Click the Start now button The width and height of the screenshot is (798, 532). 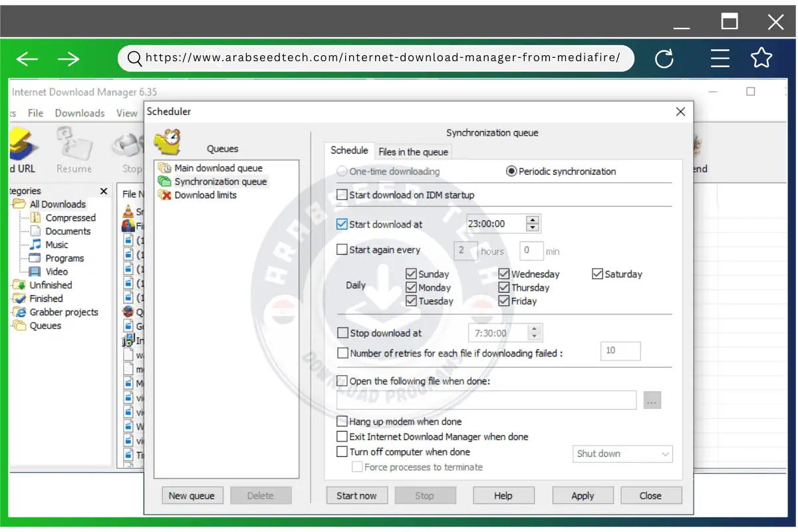pos(356,495)
